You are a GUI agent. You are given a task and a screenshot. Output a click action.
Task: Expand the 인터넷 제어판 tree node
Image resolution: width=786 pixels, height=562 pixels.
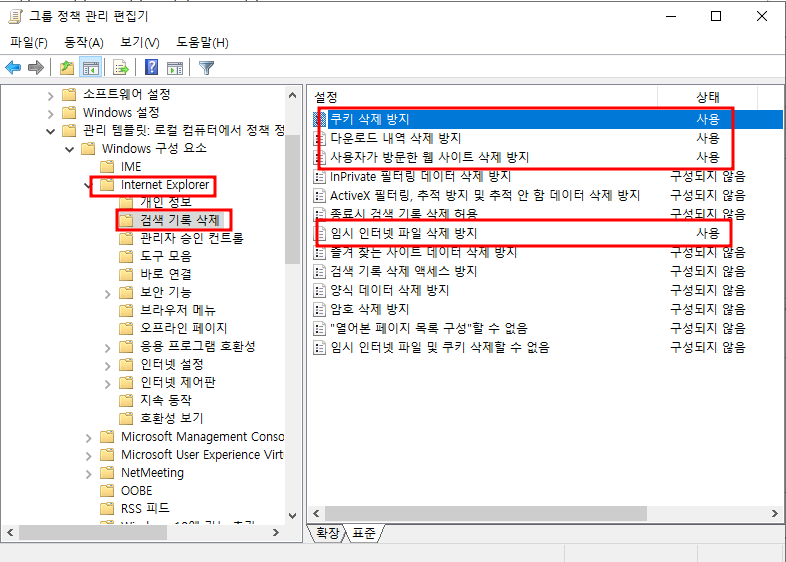pyautogui.click(x=107, y=384)
